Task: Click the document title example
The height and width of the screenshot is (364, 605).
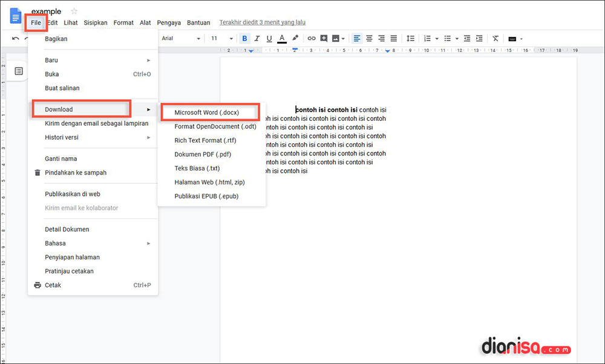Action: [46, 11]
